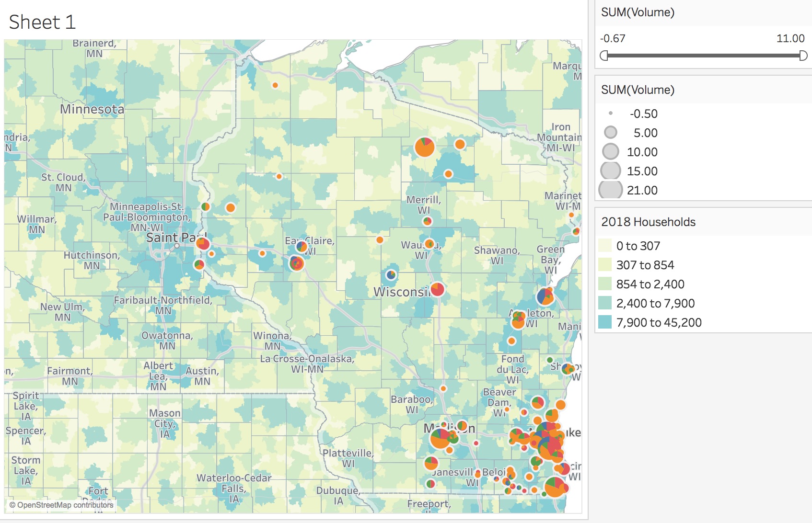
Task: Select the 0 to 307 households color swatch
Action: (x=605, y=246)
